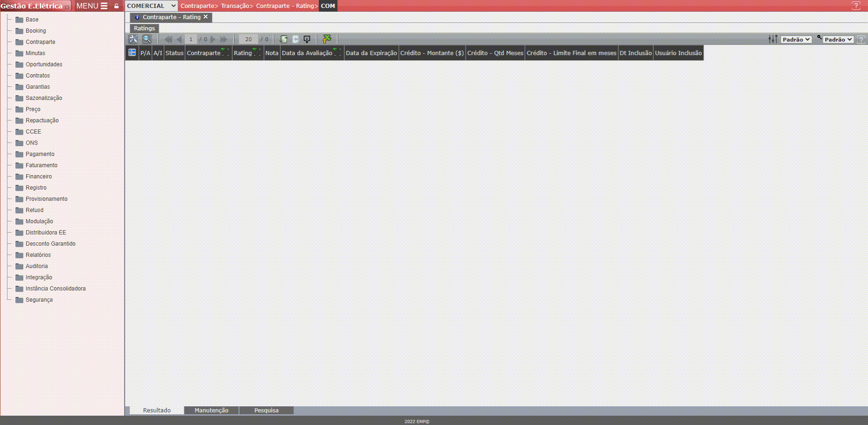Click the magnifier search icon in toolbar
Image resolution: width=868 pixels, height=425 pixels.
pyautogui.click(x=147, y=39)
